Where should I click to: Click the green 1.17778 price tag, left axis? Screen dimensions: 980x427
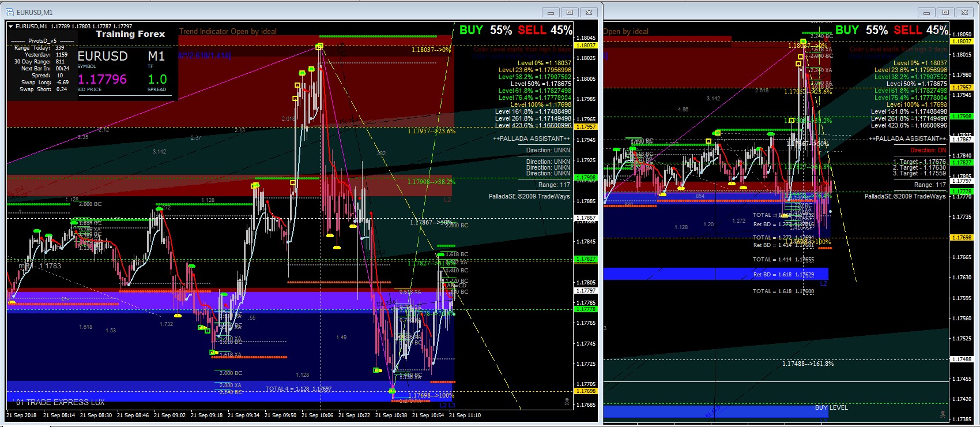click(586, 309)
